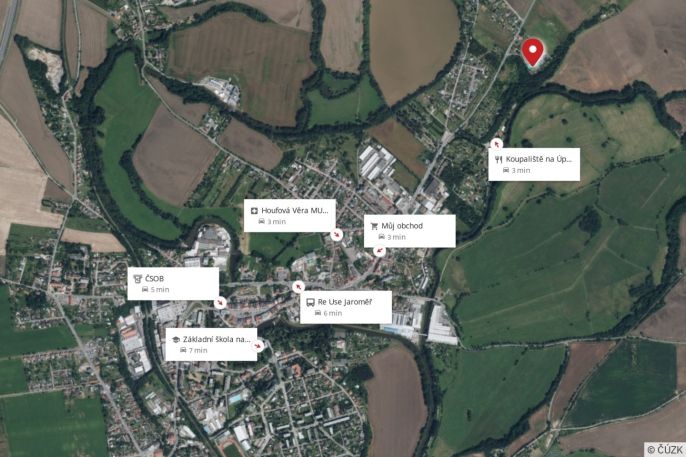Click arrow marker next to Základní škola
Image resolution: width=686 pixels, height=457 pixels.
(x=258, y=346)
